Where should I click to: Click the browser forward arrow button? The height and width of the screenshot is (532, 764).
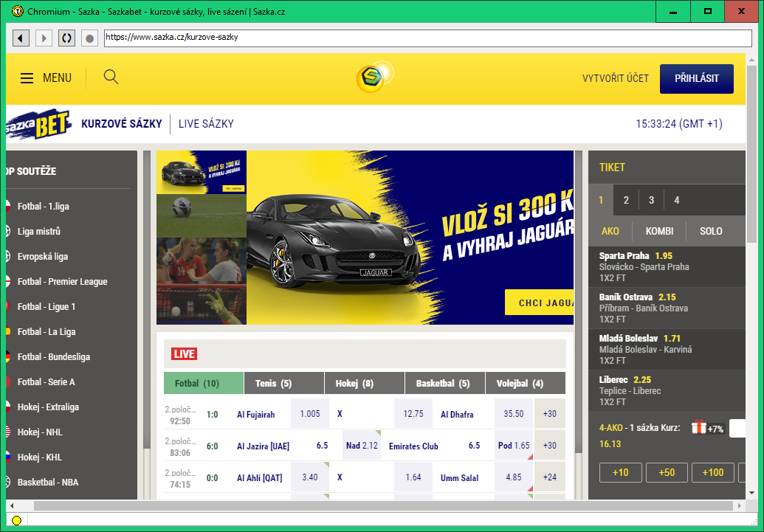click(44, 38)
